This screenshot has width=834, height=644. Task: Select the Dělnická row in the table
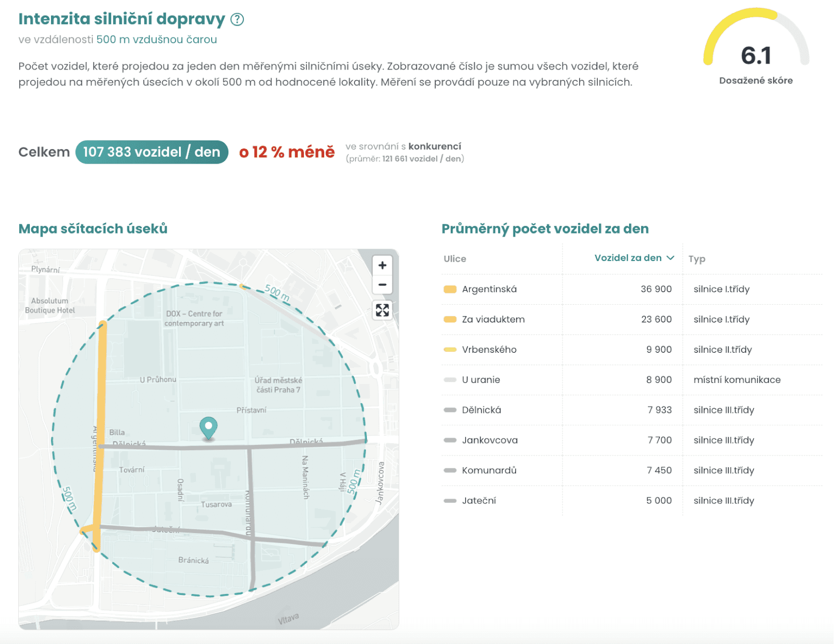(x=481, y=409)
